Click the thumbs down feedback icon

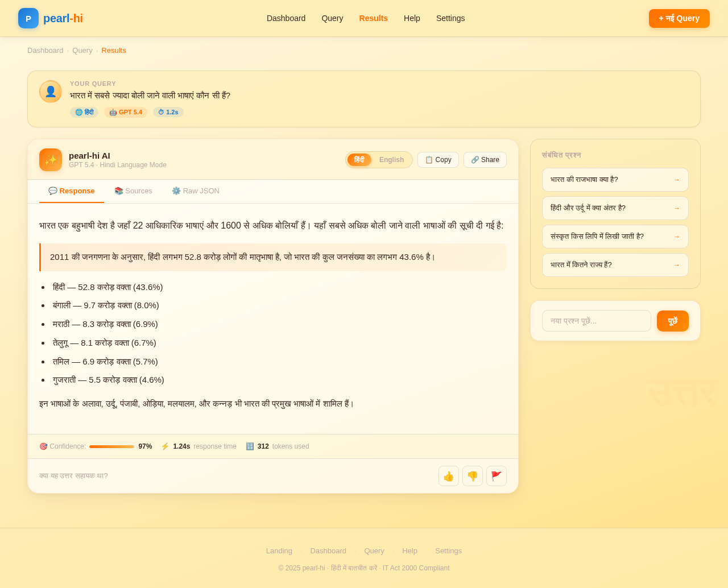[473, 476]
